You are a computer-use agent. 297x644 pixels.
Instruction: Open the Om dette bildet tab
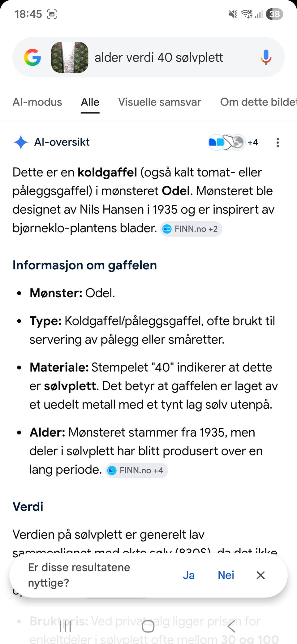pyautogui.click(x=258, y=102)
